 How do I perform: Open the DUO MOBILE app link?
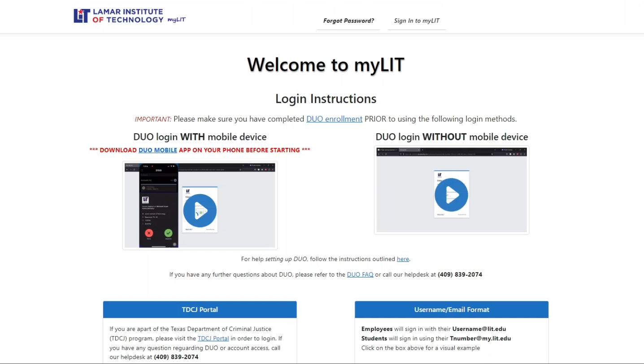pyautogui.click(x=158, y=150)
